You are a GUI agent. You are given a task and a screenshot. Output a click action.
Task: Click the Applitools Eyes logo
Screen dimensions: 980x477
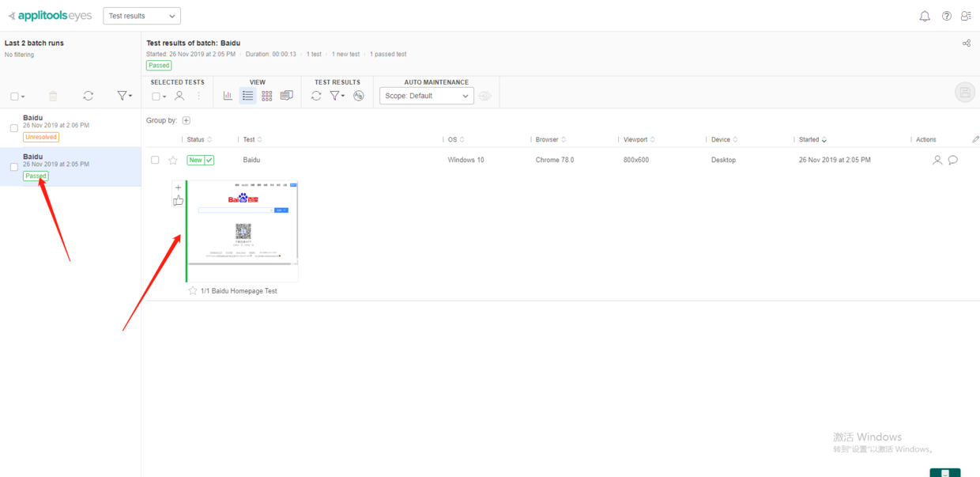[x=50, y=16]
